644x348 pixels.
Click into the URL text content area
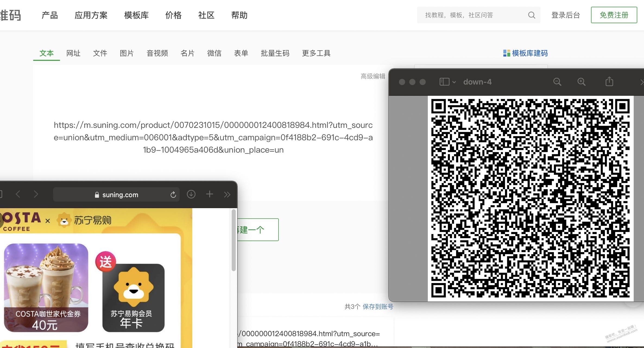tap(213, 137)
